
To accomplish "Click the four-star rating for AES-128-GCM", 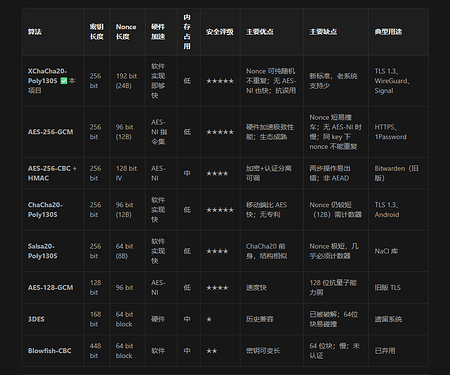I will pos(217,288).
